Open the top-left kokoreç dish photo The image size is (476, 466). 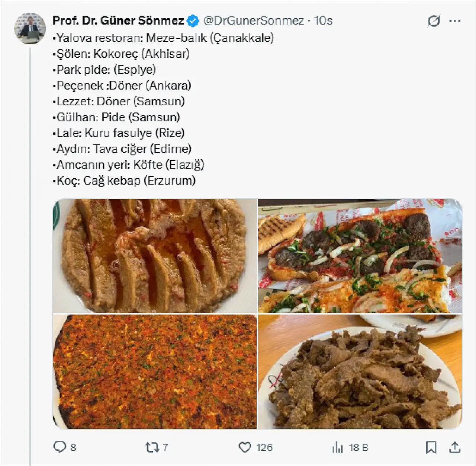point(155,255)
